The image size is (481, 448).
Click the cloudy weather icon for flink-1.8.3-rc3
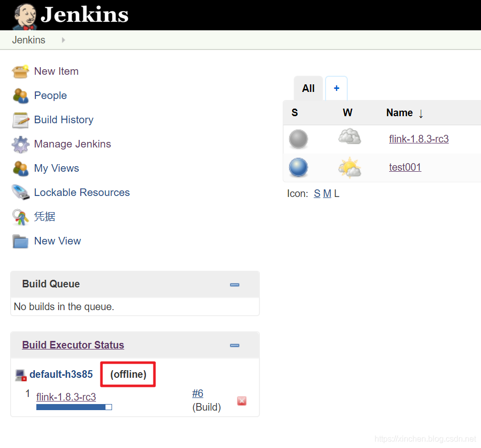click(349, 137)
